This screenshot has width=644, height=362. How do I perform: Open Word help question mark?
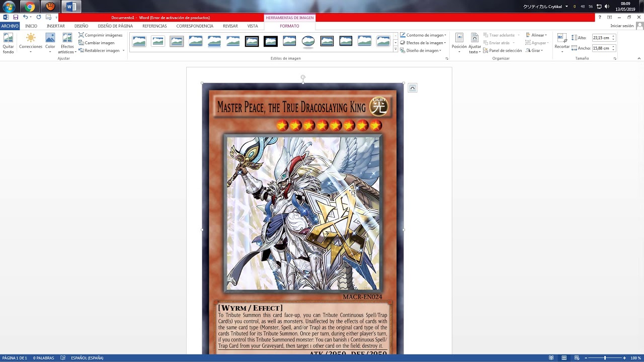tap(600, 18)
